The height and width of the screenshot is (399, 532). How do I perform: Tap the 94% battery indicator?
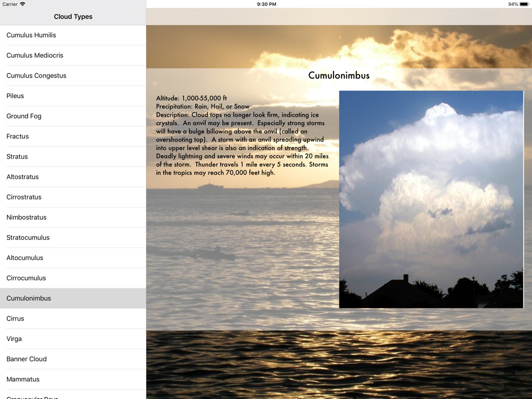click(518, 4)
